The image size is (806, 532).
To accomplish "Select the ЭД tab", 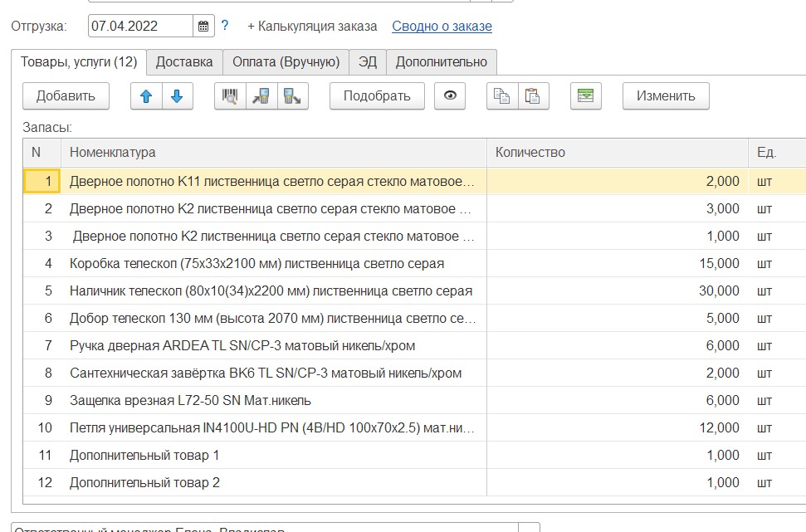I will (367, 62).
